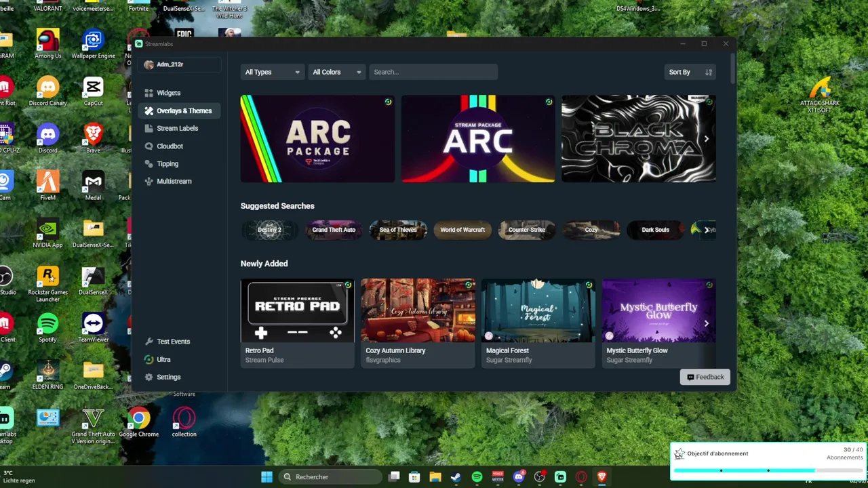The image size is (868, 488).
Task: Open the Cozy Autumn Library thumbnail
Action: (418, 310)
